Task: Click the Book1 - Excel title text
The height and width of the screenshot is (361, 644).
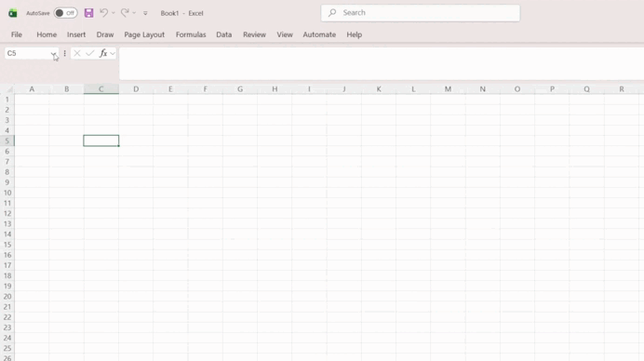Action: point(182,13)
